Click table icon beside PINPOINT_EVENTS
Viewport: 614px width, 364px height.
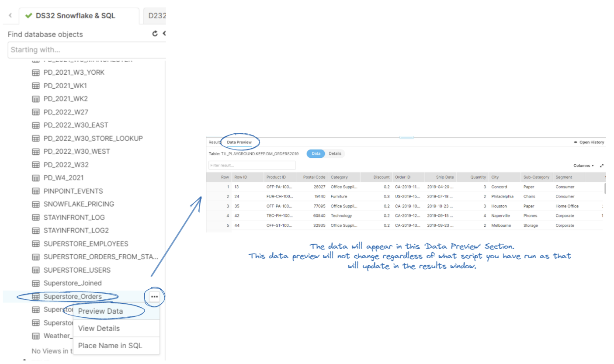[x=36, y=191]
